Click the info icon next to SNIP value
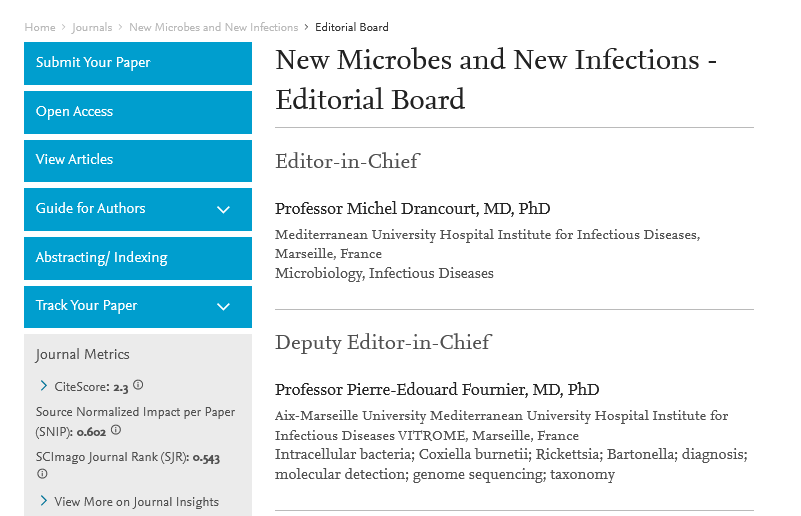Image resolution: width=801 pixels, height=516 pixels. point(116,430)
